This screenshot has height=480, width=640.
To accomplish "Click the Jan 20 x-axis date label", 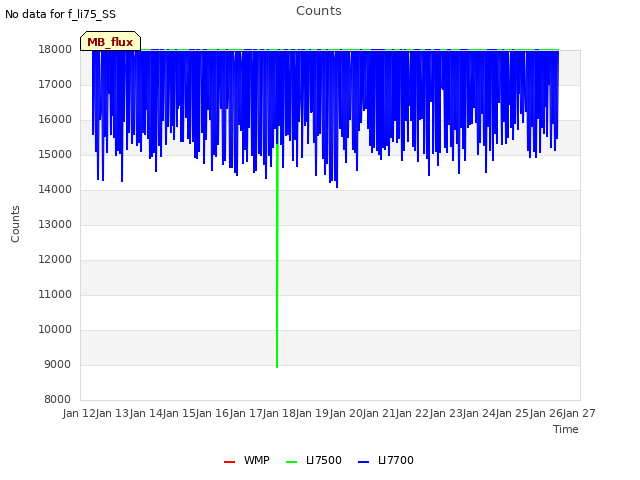I will click(346, 413).
